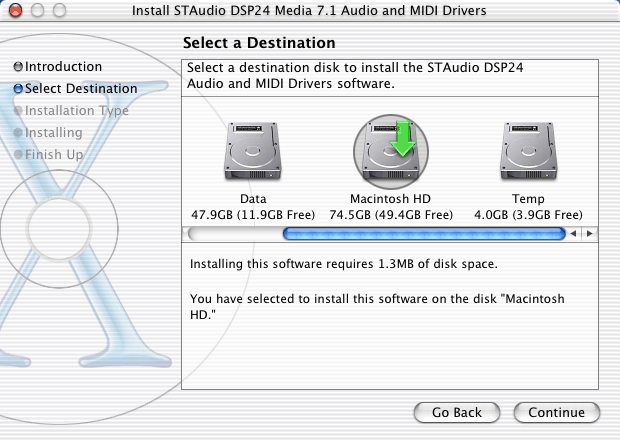This screenshot has height=440, width=620.
Task: Click the Continue button
Action: coord(556,412)
